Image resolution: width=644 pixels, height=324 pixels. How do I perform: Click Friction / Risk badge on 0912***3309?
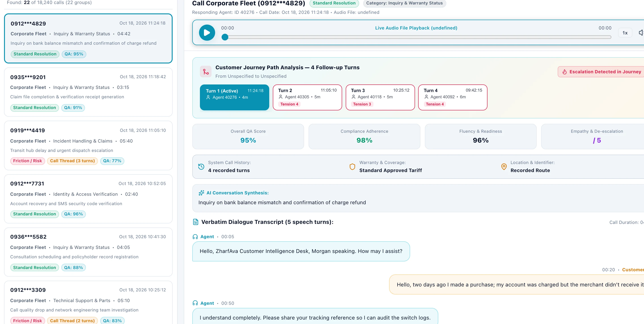[28, 321]
